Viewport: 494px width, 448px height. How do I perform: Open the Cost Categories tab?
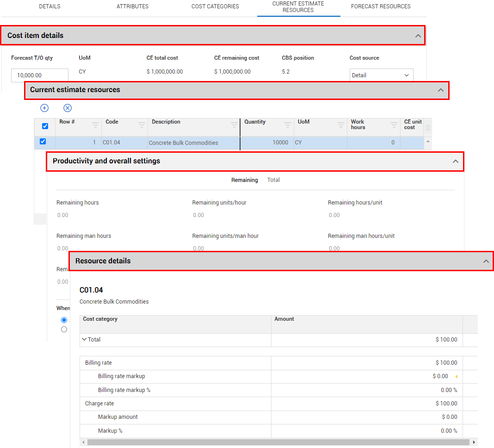(x=215, y=6)
